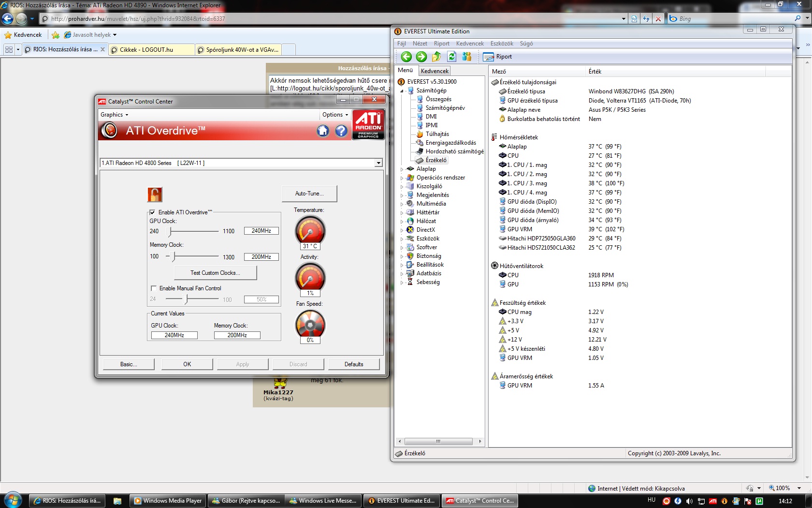Open Súgó menu in EVEREST

pyautogui.click(x=526, y=44)
